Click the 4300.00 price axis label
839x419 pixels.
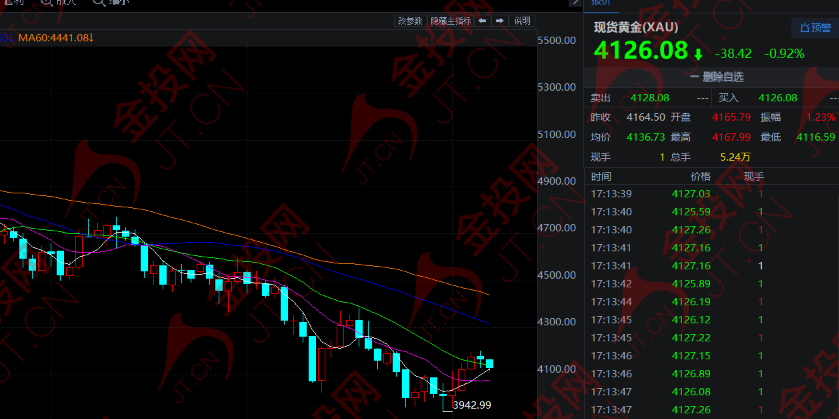[557, 322]
